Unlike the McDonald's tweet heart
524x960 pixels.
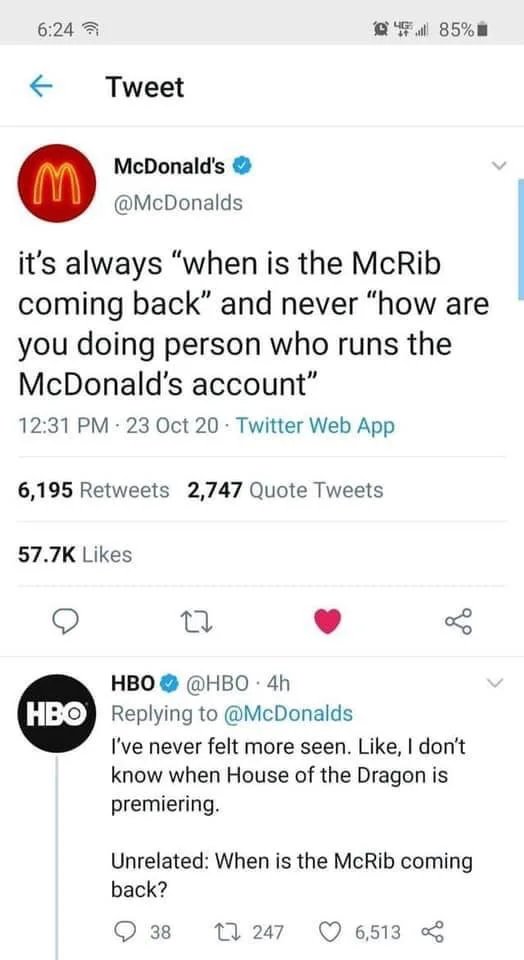point(329,621)
